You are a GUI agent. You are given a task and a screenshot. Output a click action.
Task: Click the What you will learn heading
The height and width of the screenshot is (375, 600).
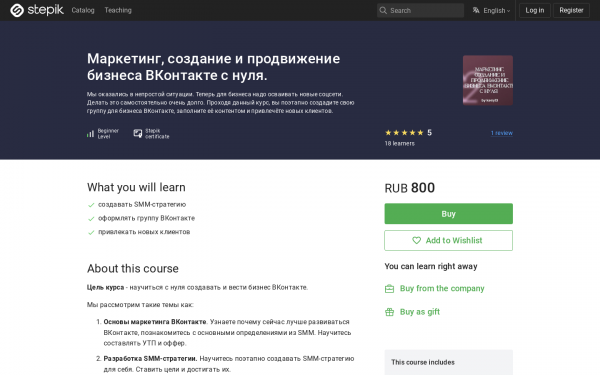coord(136,188)
